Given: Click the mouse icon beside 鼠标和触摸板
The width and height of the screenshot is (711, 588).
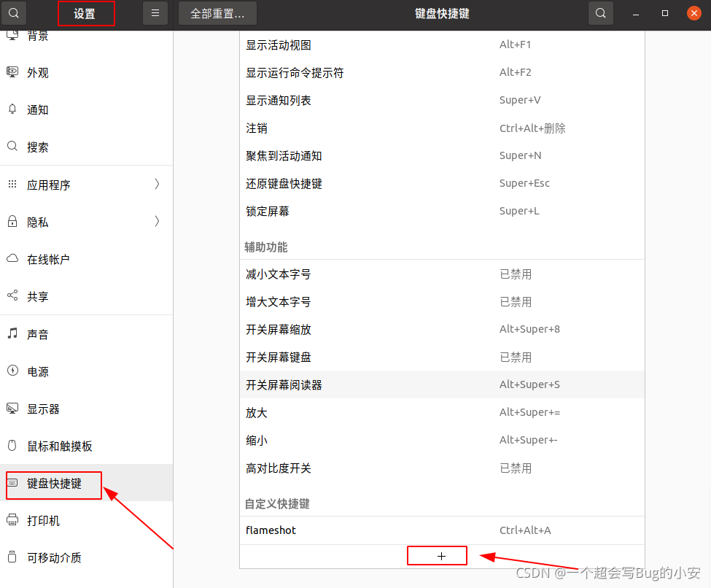Looking at the screenshot, I should click(x=12, y=446).
